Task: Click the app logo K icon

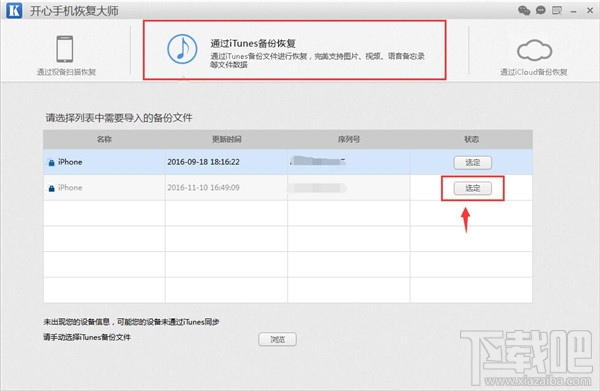Action: pos(14,10)
